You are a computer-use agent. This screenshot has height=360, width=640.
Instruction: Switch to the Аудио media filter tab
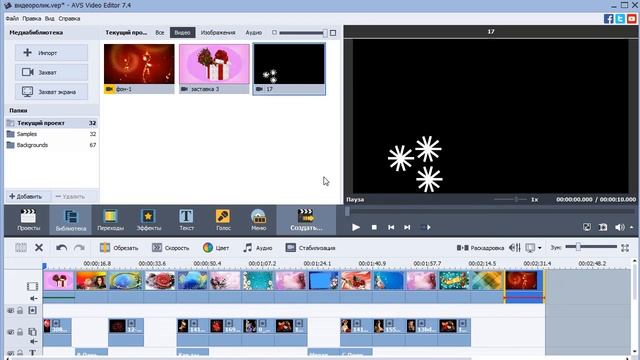253,33
